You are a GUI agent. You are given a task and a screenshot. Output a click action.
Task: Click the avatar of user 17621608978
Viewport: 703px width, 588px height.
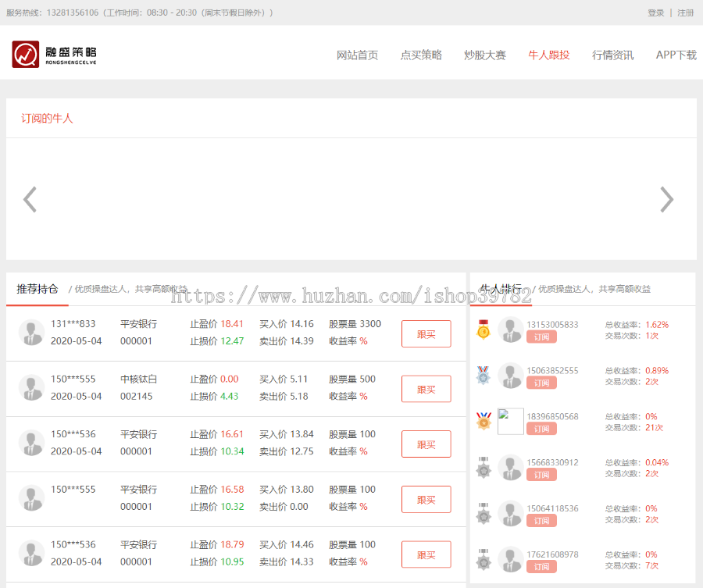(x=510, y=560)
